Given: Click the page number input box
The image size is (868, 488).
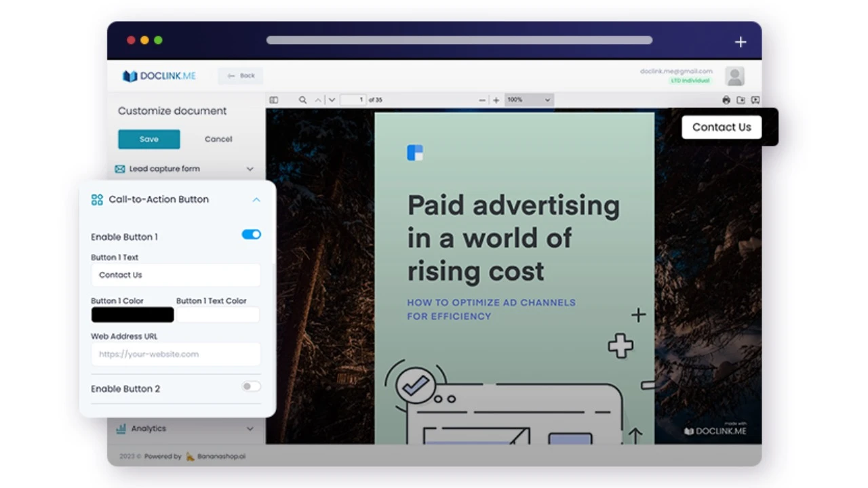Looking at the screenshot, I should tap(353, 100).
